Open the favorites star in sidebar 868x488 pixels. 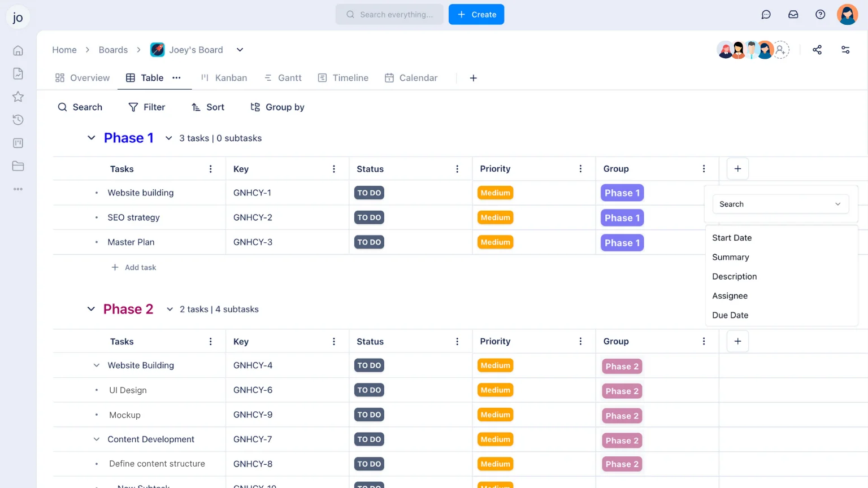pos(18,97)
